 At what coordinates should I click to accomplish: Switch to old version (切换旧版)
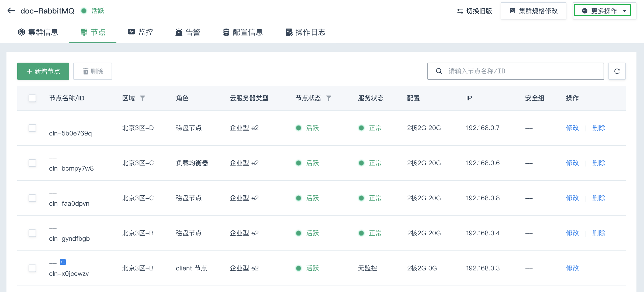(474, 11)
